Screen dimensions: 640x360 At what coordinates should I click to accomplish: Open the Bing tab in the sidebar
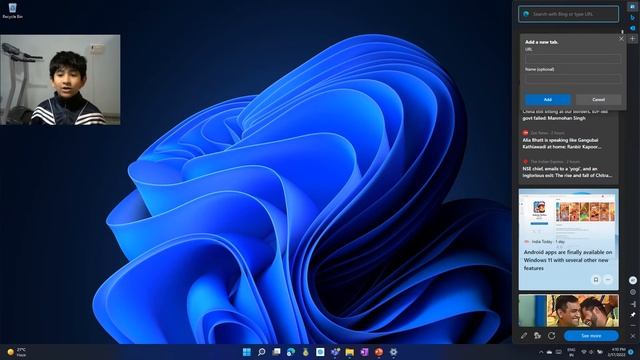pyautogui.click(x=633, y=18)
